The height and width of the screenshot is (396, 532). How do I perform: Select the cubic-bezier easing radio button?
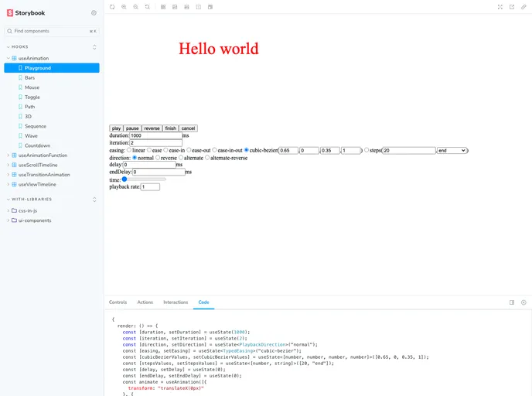click(x=247, y=150)
